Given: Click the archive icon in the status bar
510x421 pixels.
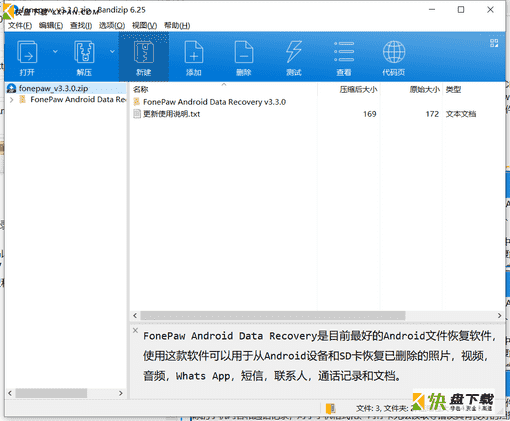Looking at the screenshot, I should point(331,408).
